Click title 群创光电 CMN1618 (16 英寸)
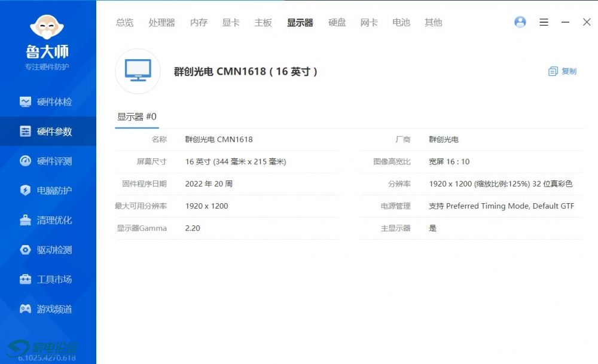Image resolution: width=598 pixels, height=364 pixels. click(246, 71)
